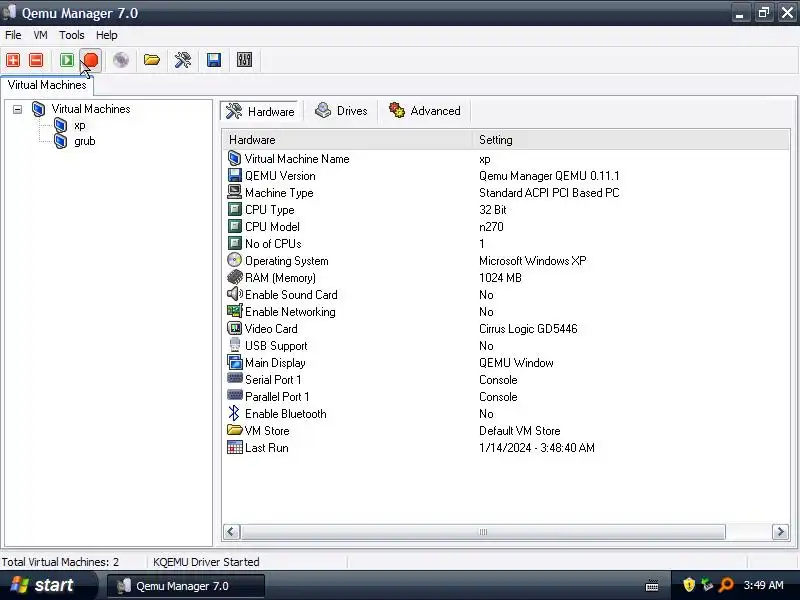Image resolution: width=800 pixels, height=600 pixels.
Task: Open the Windows start menu
Action: click(47, 585)
